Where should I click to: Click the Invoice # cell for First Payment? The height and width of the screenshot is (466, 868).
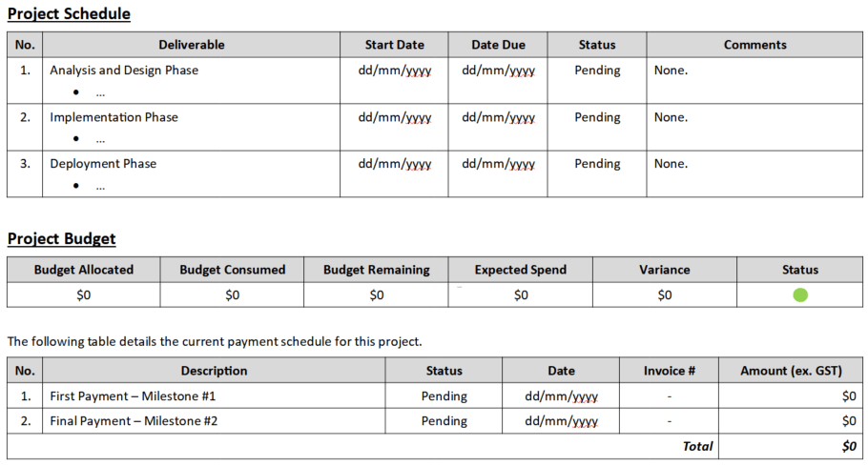(x=669, y=395)
